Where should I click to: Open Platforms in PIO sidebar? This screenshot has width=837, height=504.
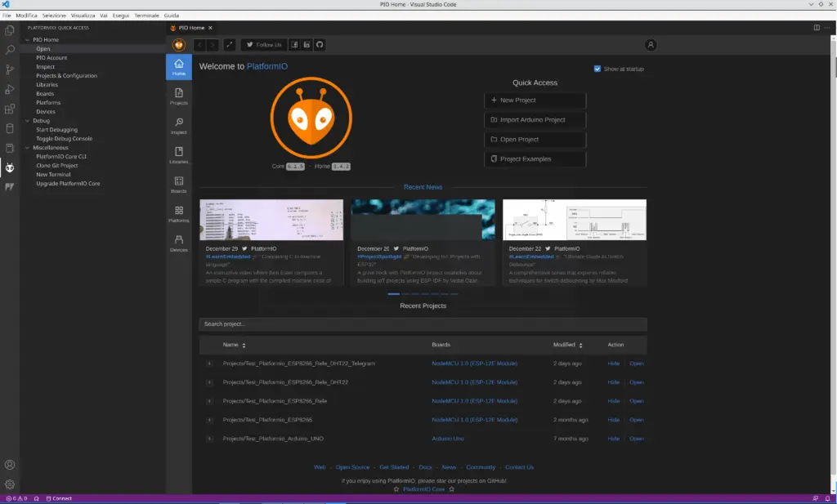coord(179,214)
